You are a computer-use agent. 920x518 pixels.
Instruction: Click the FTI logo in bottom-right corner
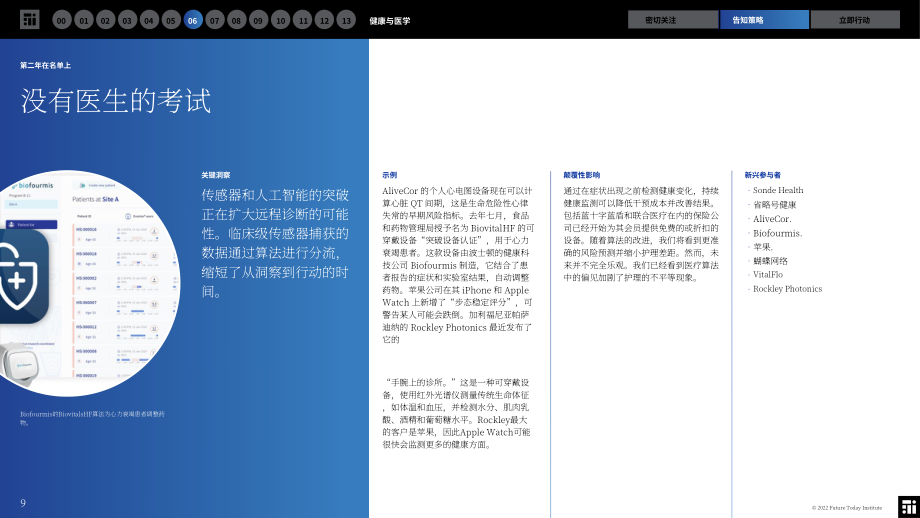point(909,507)
